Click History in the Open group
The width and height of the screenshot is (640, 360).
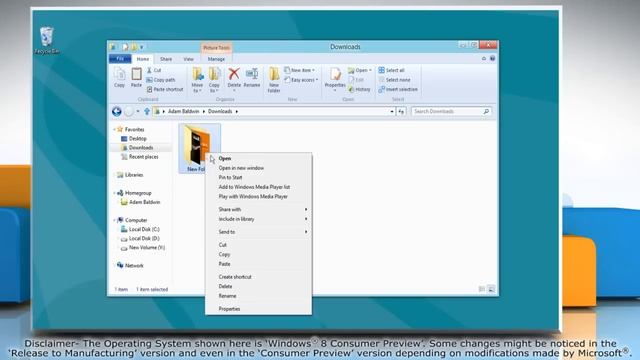pos(359,89)
